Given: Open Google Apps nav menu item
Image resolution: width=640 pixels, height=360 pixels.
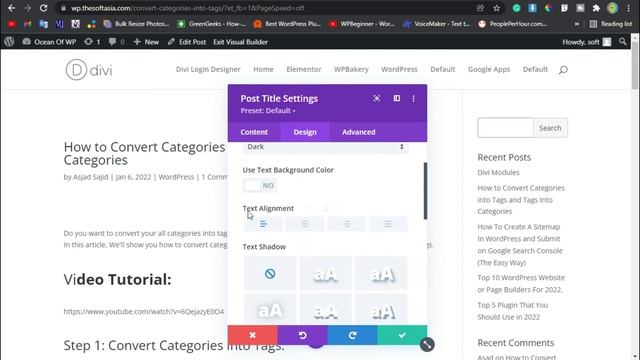Looking at the screenshot, I should coord(489,69).
